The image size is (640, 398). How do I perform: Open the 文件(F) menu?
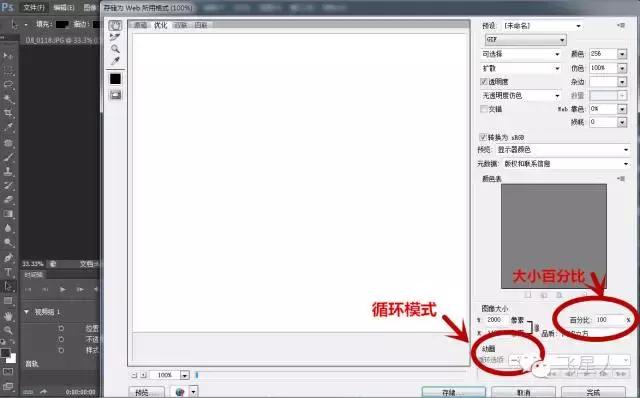tap(33, 7)
